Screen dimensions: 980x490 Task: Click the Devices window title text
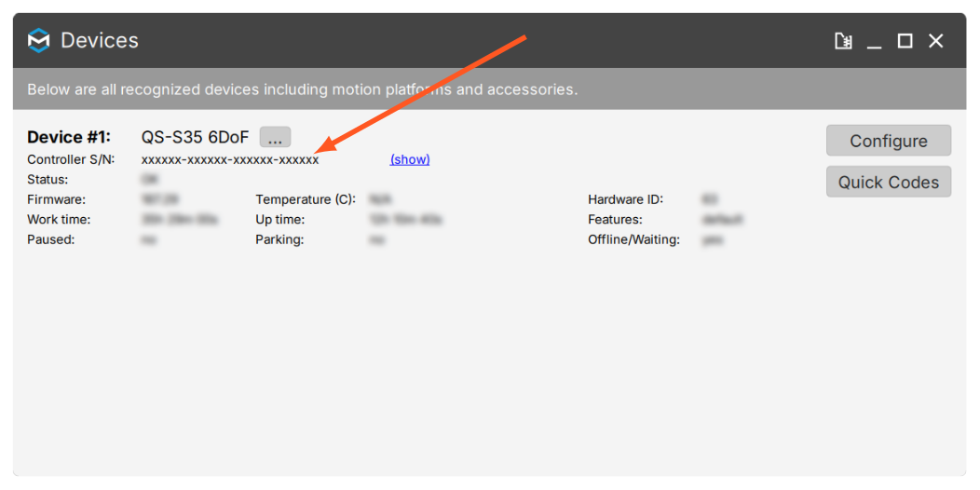pyautogui.click(x=100, y=41)
